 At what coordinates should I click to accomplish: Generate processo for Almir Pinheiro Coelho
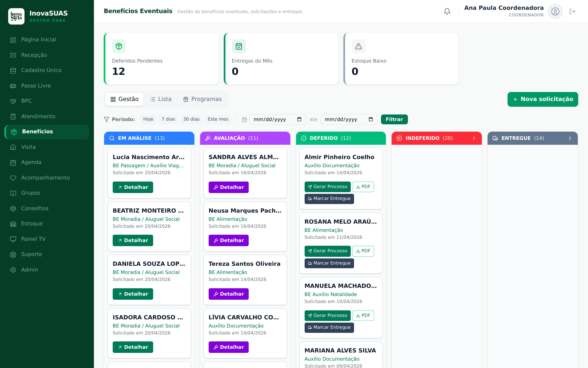(327, 187)
